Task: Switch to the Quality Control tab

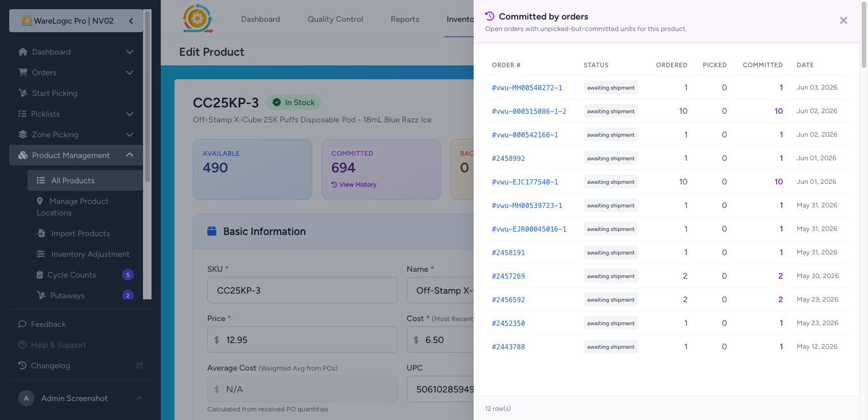Action: point(335,19)
